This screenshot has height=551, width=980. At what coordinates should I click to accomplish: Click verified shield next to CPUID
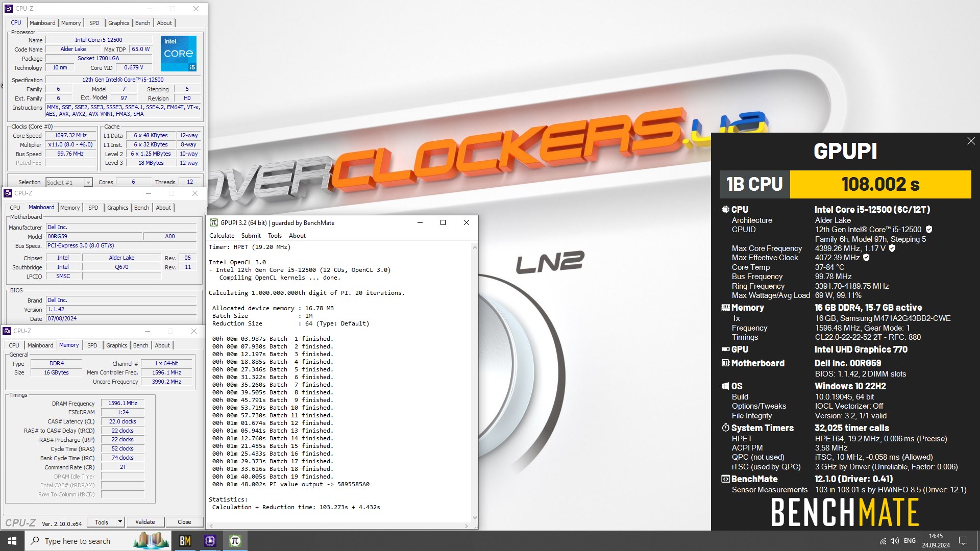click(929, 230)
